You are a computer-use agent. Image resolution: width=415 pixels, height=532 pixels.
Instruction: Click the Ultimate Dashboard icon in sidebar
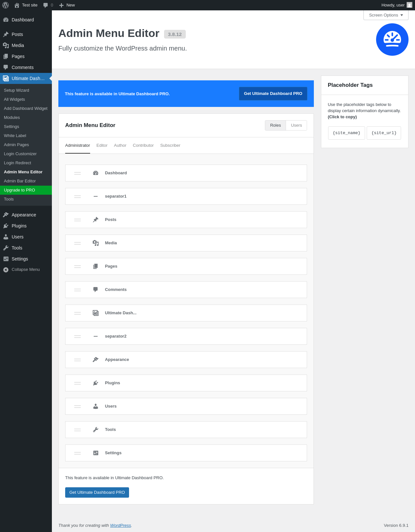tap(6, 78)
